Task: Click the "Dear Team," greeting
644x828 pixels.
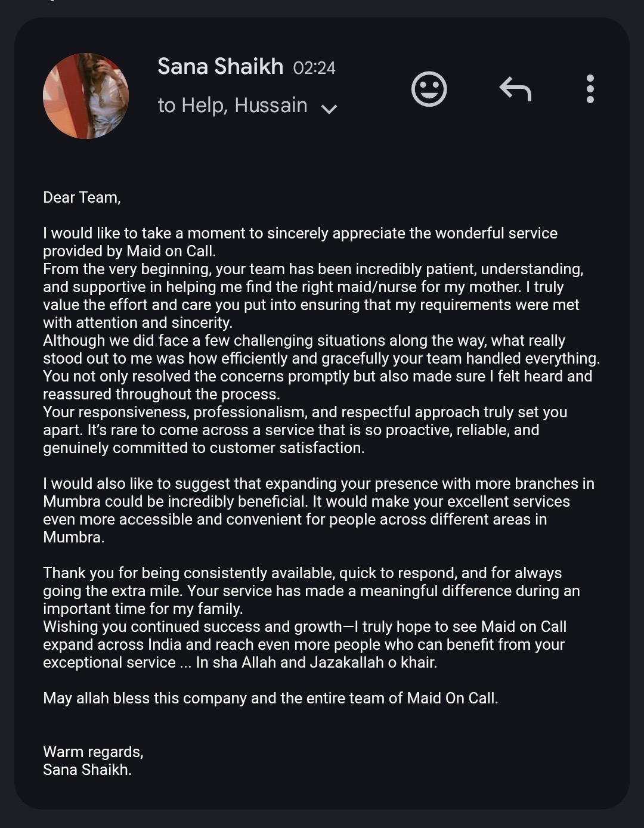Action: click(x=82, y=197)
